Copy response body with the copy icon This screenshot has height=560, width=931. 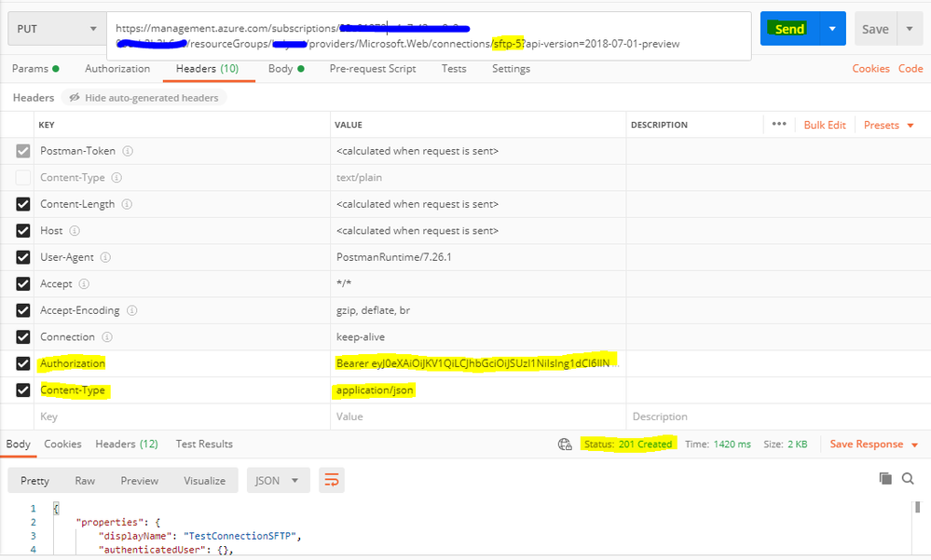point(885,479)
